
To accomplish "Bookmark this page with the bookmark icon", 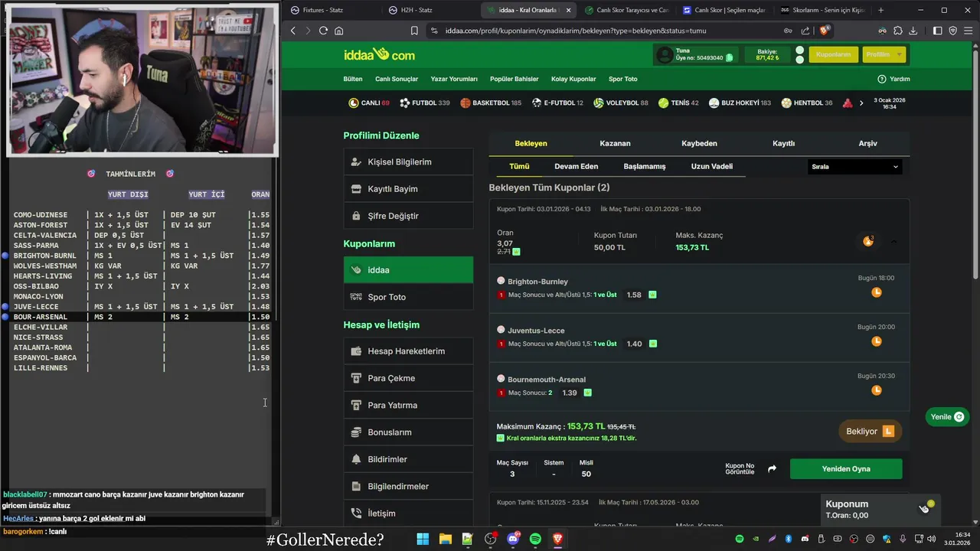I will coord(414,31).
